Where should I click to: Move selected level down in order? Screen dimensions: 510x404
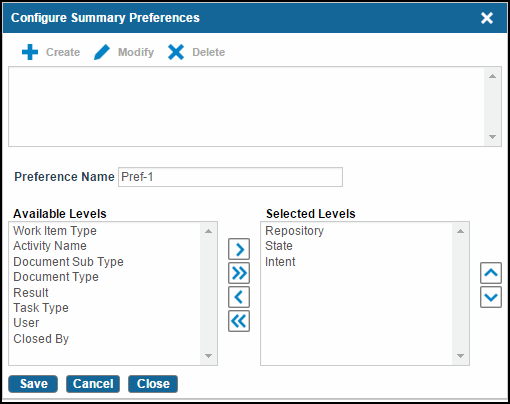491,297
